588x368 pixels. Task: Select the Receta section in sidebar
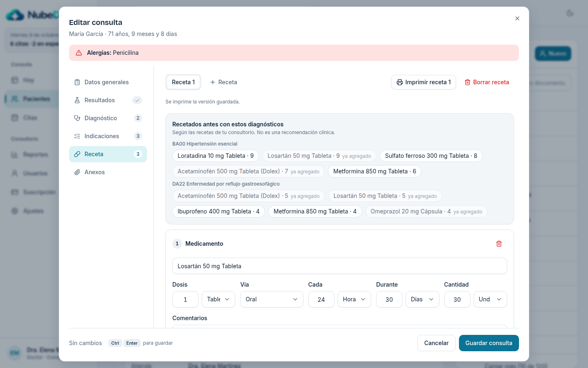(x=108, y=154)
